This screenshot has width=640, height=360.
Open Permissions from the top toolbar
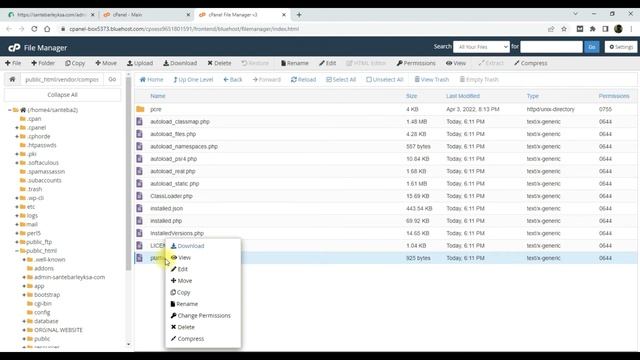416,63
